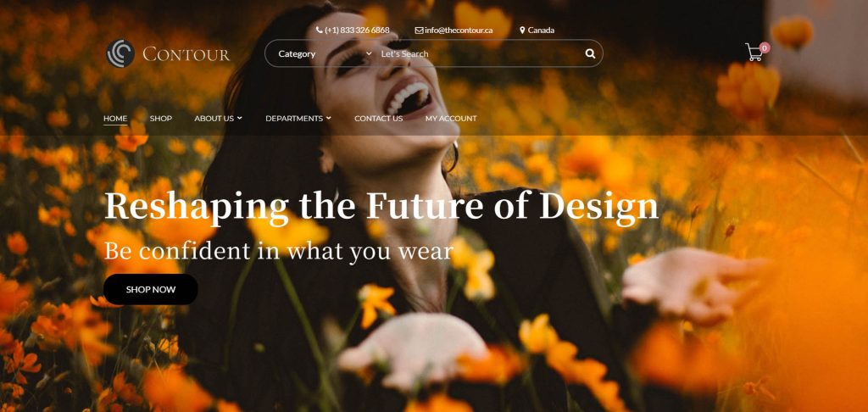Go to the Home menu item
This screenshot has width=868, height=412.
(x=115, y=119)
